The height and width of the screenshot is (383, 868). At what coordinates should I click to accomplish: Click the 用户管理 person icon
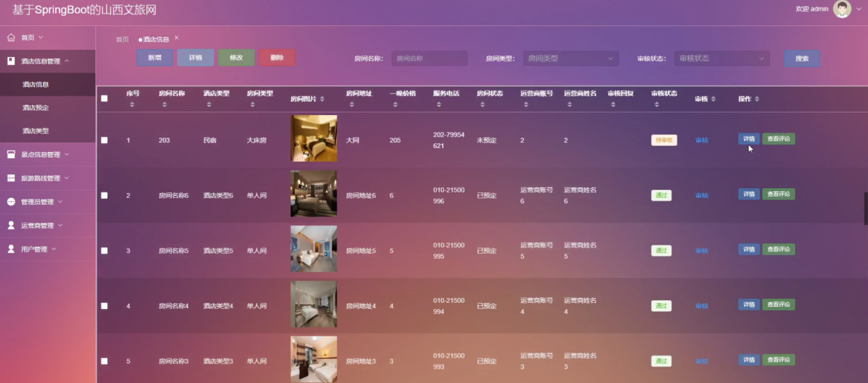tap(11, 249)
